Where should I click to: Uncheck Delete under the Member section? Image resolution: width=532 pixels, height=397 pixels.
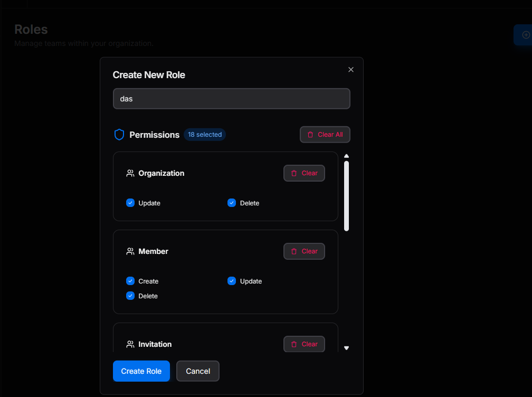(x=130, y=296)
